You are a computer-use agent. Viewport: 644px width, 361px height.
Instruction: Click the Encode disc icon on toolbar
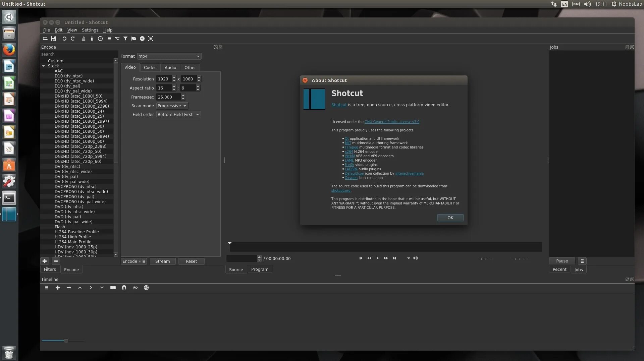tap(142, 39)
